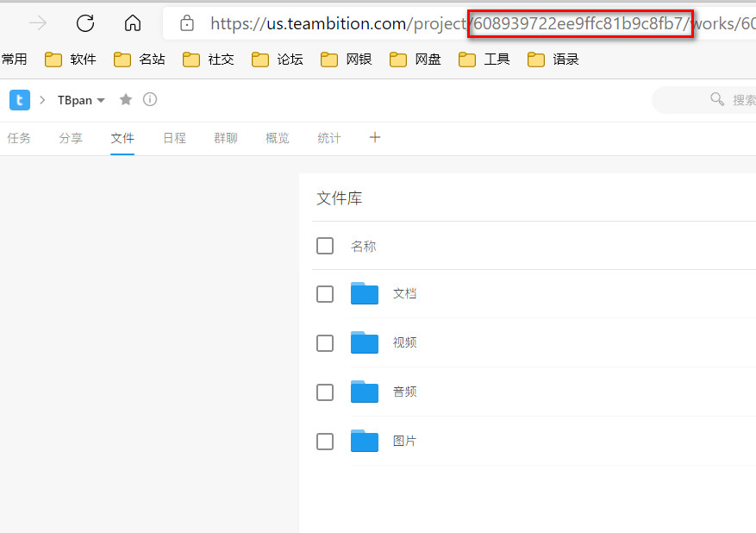
Task: Check the 图片 folder checkbox
Action: 325,442
